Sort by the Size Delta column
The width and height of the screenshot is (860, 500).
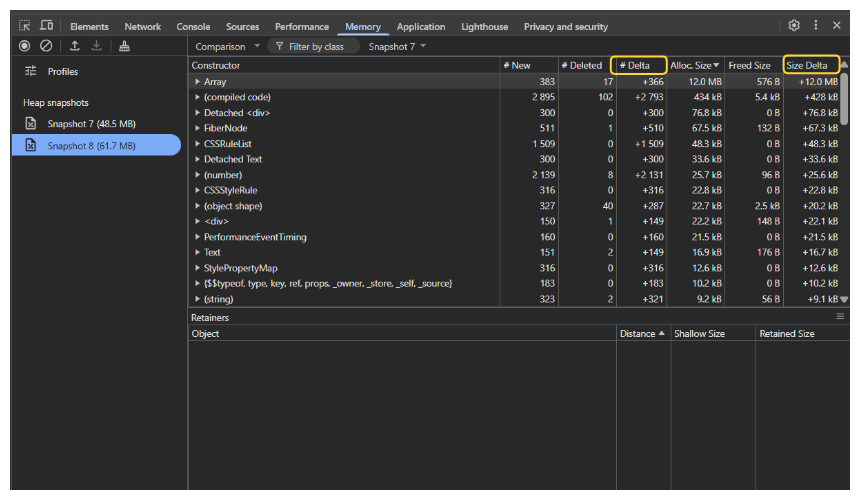811,65
